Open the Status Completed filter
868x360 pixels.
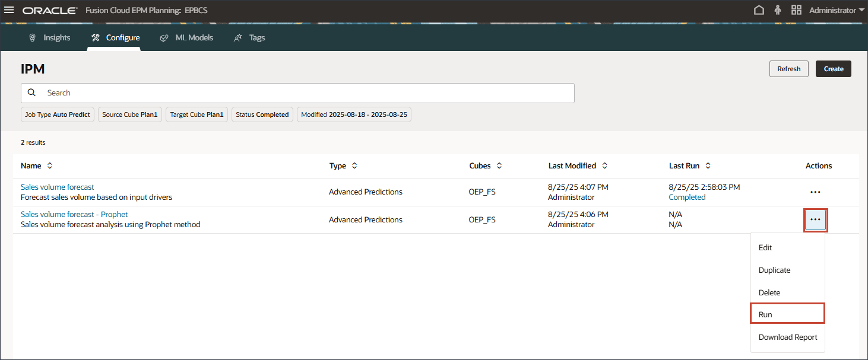click(262, 114)
